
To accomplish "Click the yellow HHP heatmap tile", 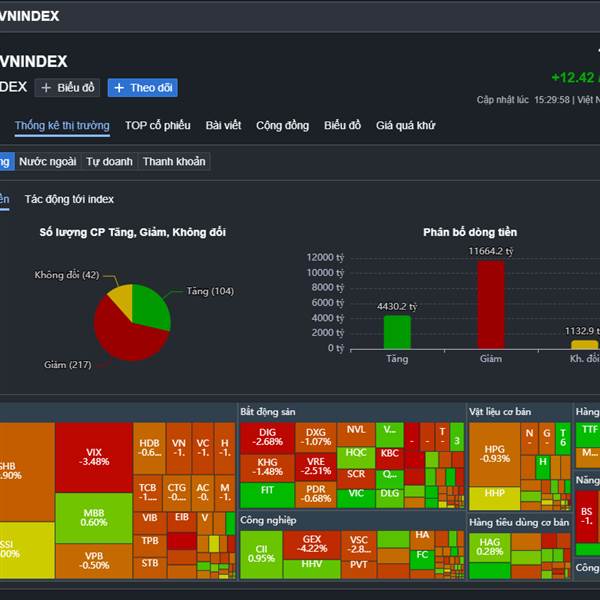I will [494, 498].
